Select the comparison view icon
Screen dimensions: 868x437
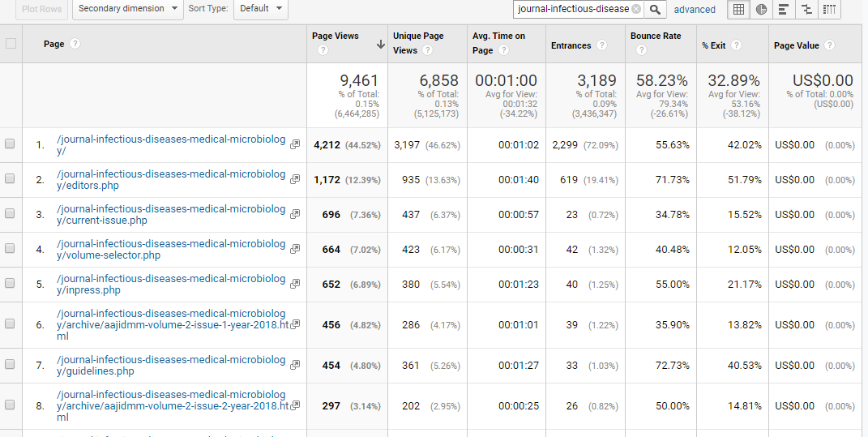(x=806, y=9)
